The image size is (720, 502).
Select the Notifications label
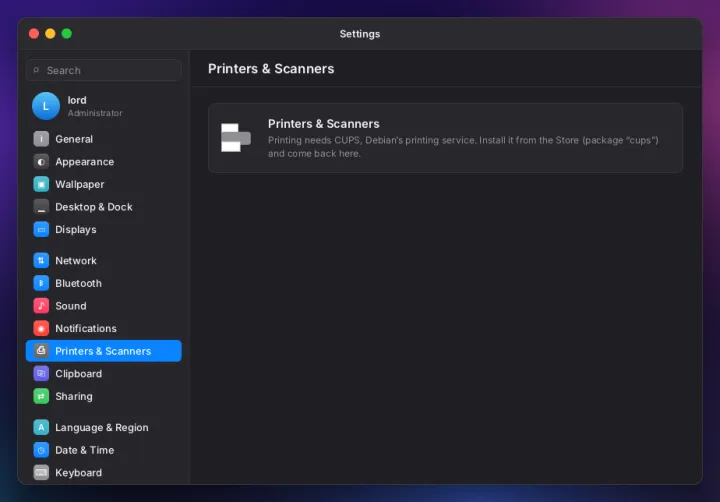point(86,328)
